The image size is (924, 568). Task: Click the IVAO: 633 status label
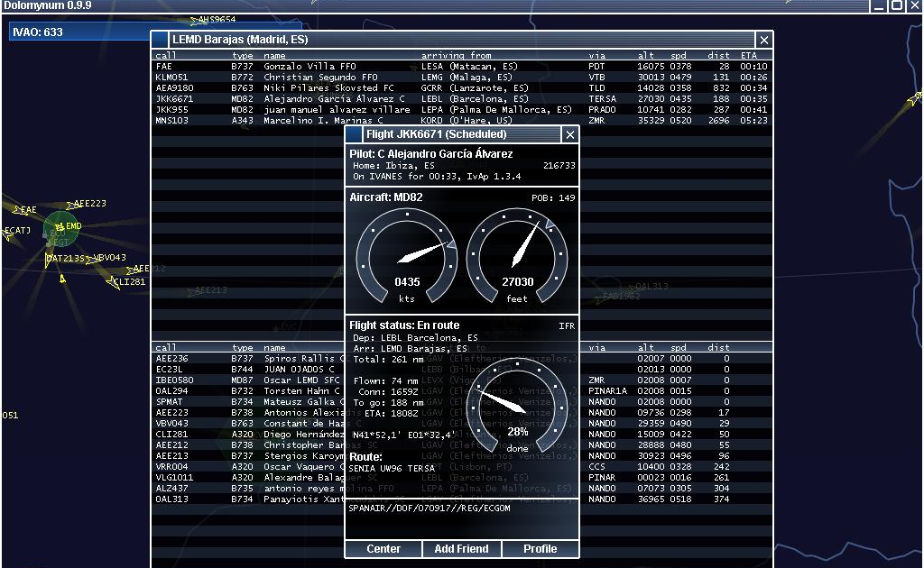pos(38,32)
